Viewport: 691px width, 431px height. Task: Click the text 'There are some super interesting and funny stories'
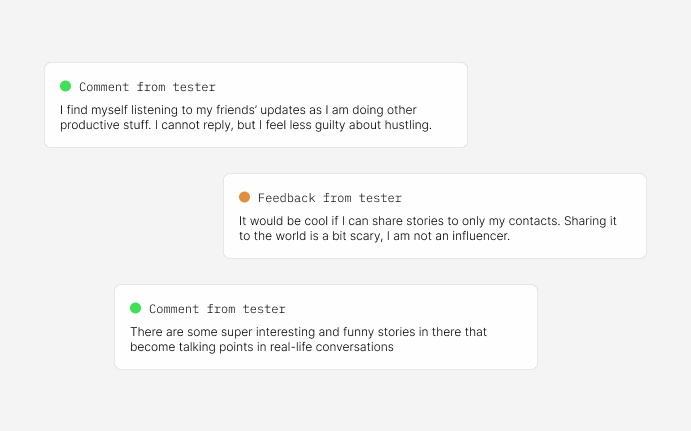[x=273, y=332]
